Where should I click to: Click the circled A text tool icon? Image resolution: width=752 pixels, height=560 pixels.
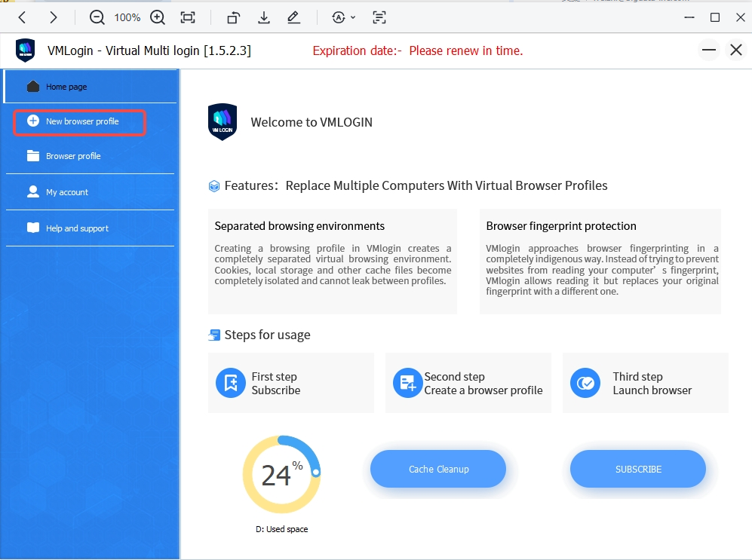[339, 18]
